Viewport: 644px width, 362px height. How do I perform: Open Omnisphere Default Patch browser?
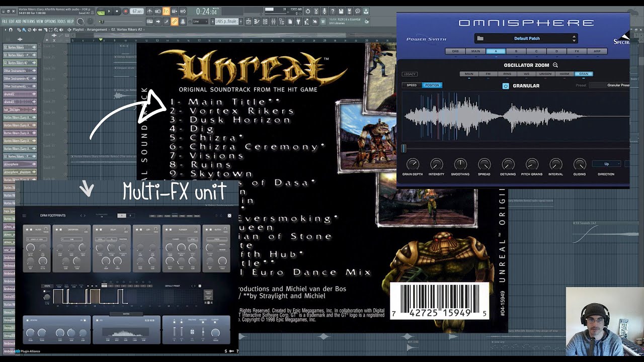527,38
